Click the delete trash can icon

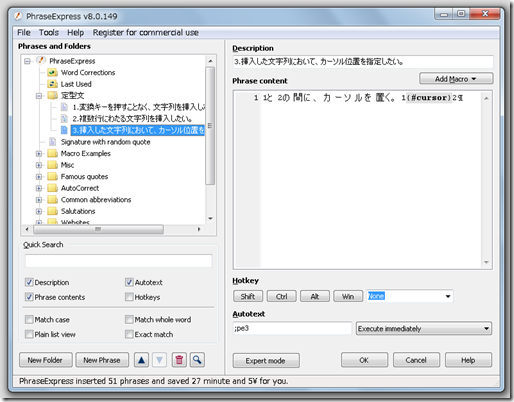[179, 360]
